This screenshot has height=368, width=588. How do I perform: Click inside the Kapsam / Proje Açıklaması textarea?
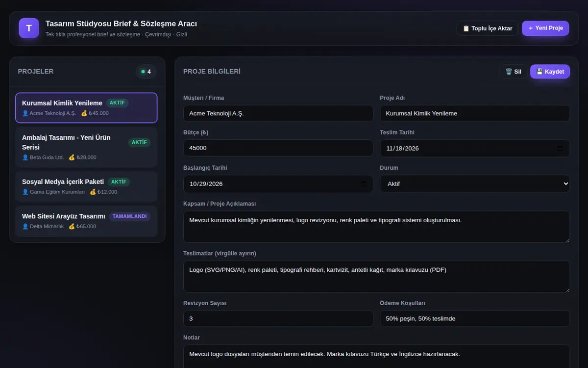(x=376, y=227)
